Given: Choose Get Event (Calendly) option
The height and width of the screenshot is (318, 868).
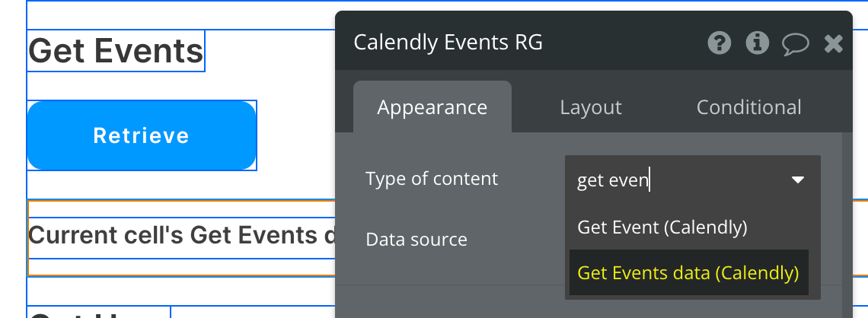Looking at the screenshot, I should pyautogui.click(x=662, y=227).
